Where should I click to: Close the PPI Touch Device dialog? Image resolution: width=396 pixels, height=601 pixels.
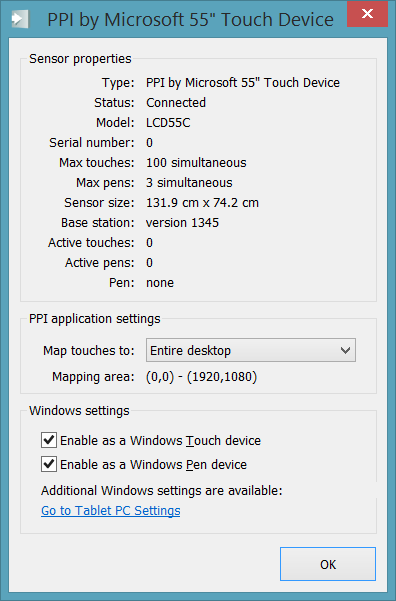coord(367,14)
